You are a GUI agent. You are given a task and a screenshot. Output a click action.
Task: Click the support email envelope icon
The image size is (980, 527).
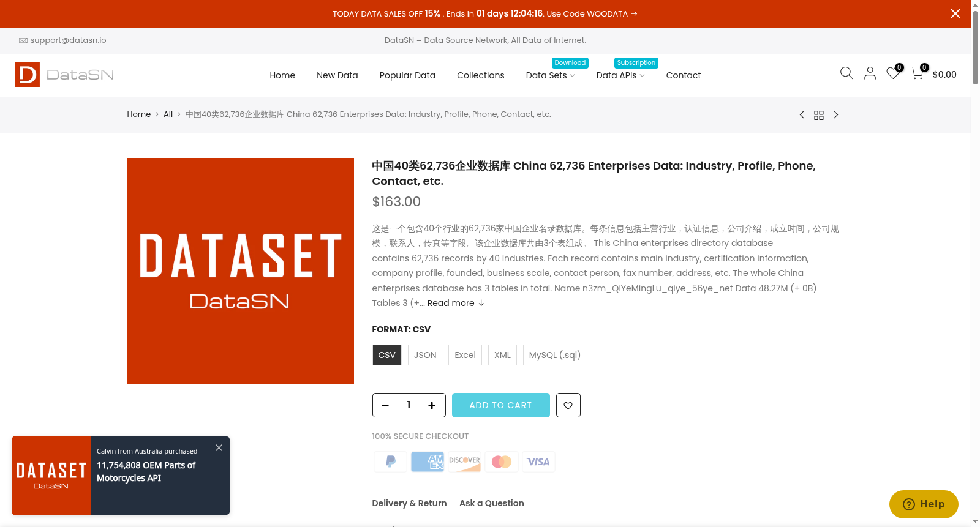click(23, 40)
